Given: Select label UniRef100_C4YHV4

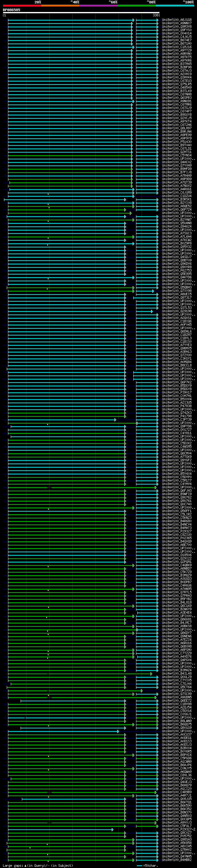Looking at the screenshot, I should [176, 484].
